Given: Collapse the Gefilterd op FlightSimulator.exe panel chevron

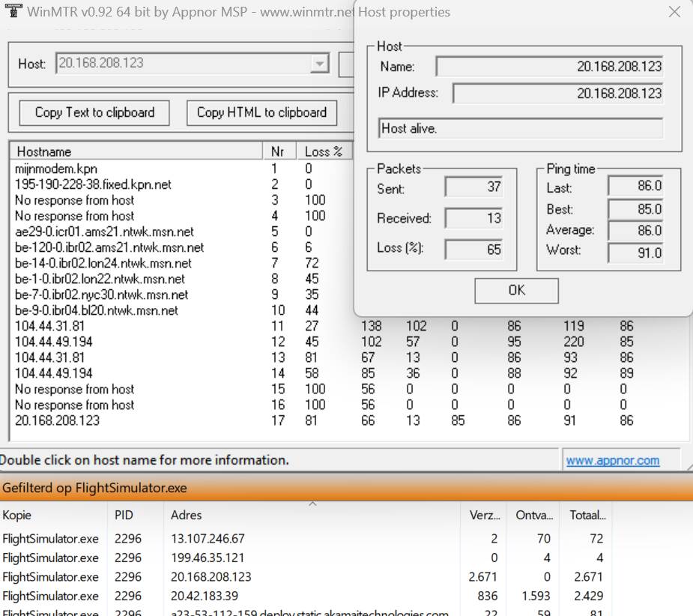Looking at the screenshot, I should [x=313, y=504].
